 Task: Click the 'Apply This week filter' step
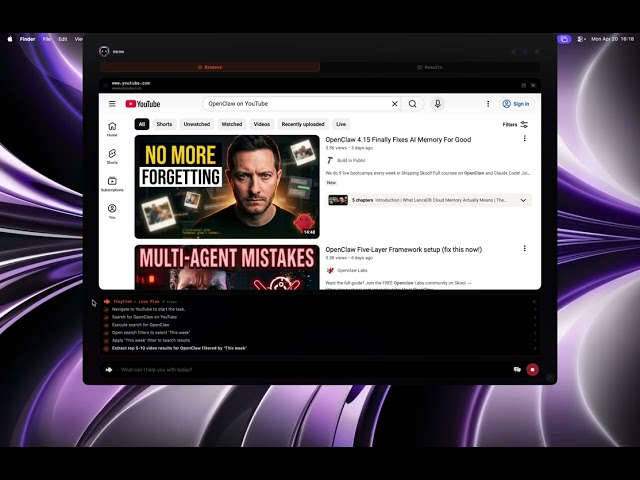pos(151,340)
